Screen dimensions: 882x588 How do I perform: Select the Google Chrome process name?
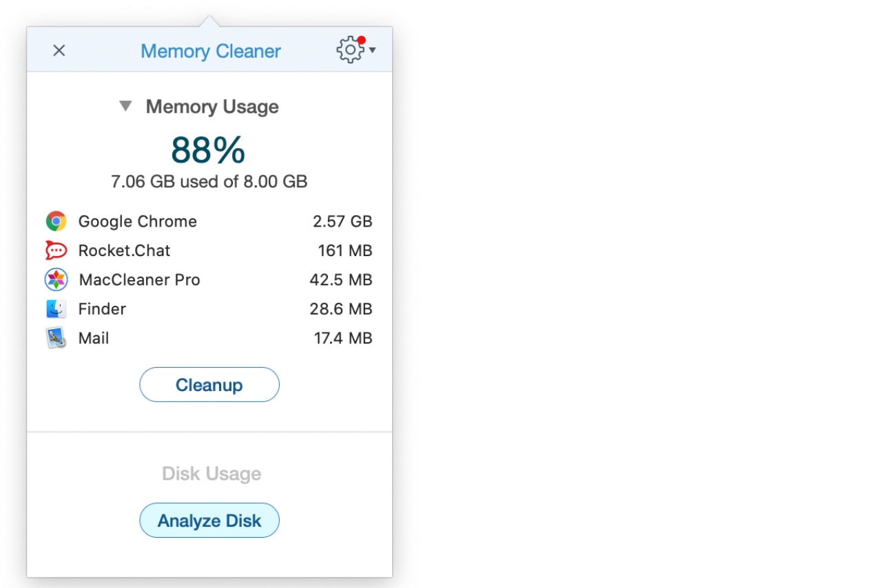point(138,221)
